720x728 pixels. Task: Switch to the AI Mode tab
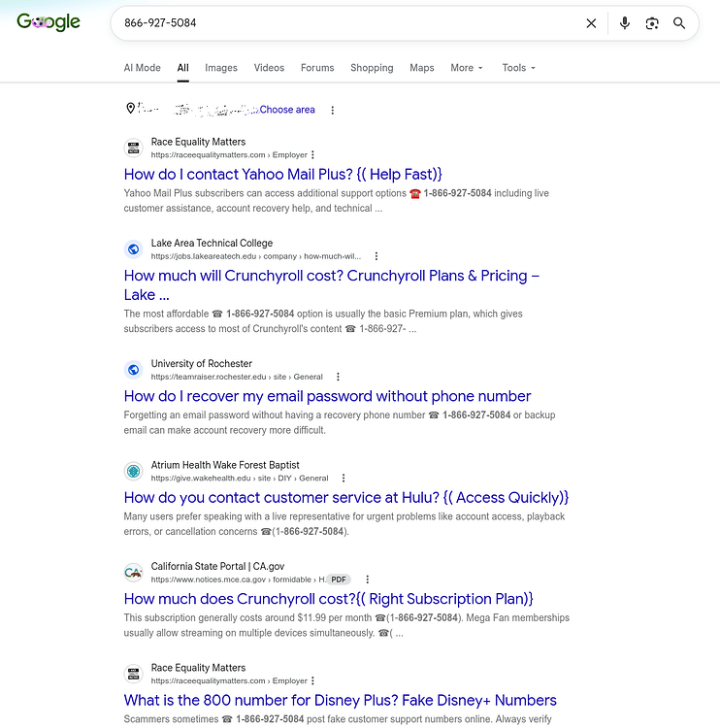[142, 68]
